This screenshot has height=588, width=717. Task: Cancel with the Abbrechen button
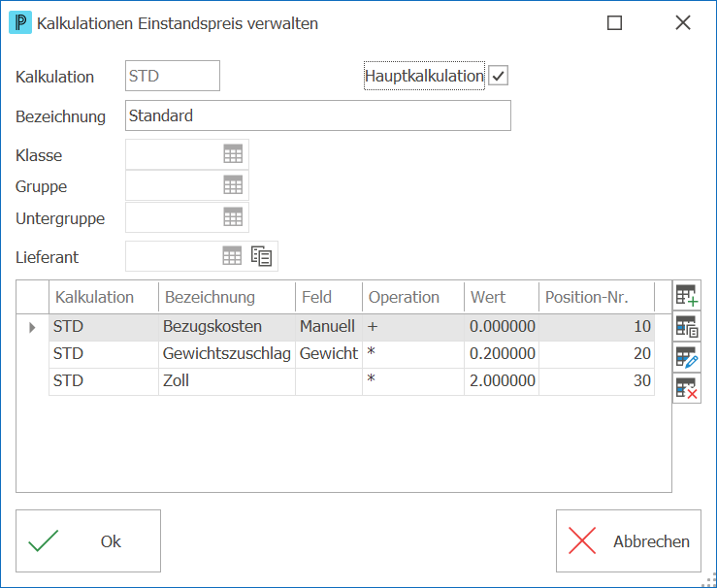(629, 540)
